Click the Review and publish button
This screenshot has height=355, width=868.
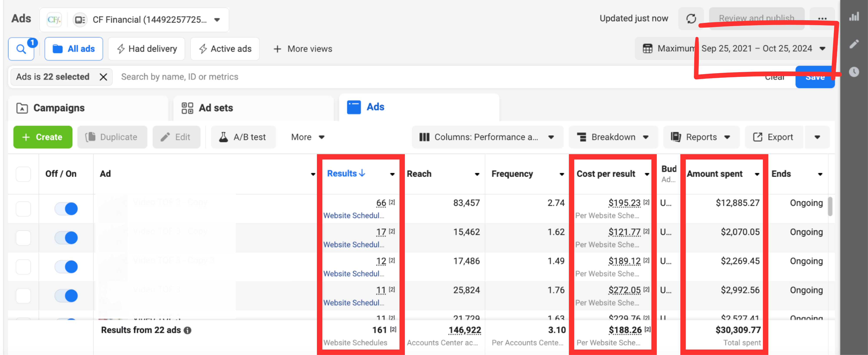[757, 18]
